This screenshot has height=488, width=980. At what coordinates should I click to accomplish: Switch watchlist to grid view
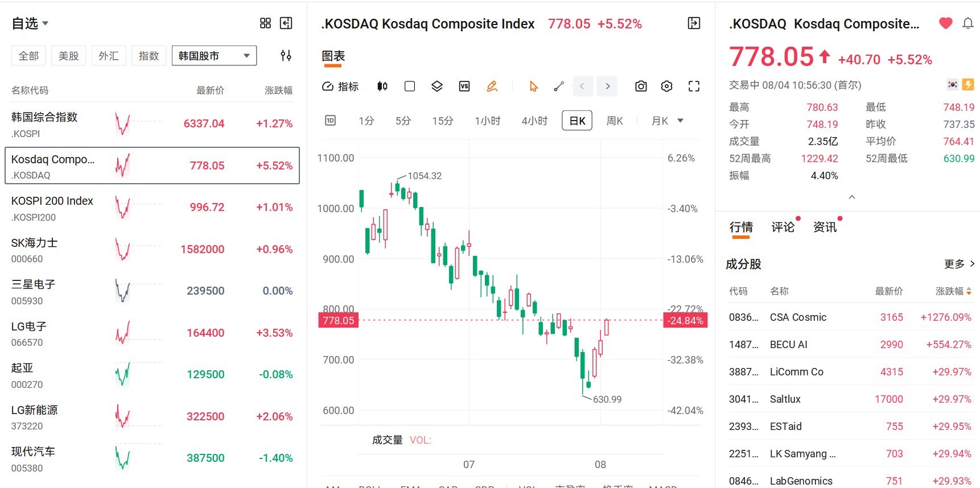265,23
